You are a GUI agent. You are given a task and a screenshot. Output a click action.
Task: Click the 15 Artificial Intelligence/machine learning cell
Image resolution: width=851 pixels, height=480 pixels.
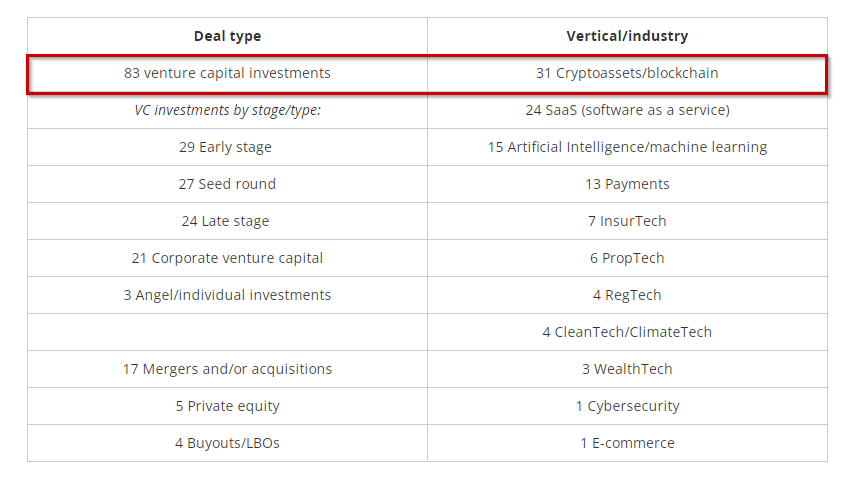[x=627, y=147]
